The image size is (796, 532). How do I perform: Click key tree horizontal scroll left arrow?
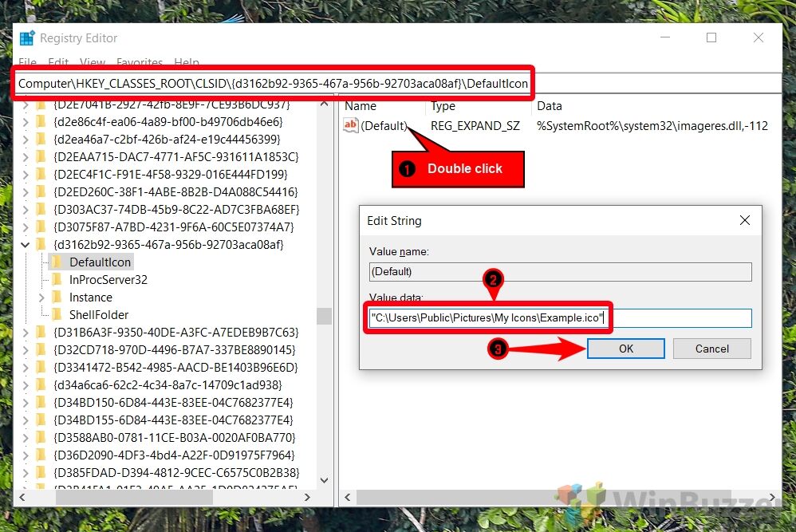click(22, 498)
